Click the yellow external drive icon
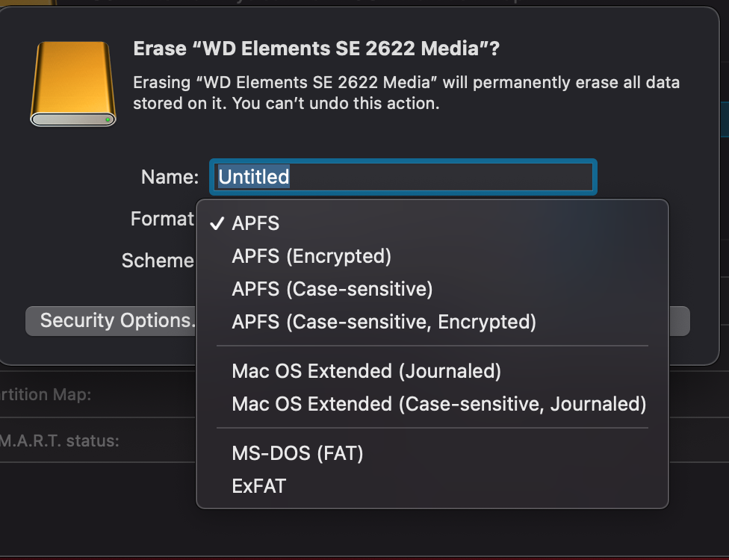The image size is (729, 560). coord(73,84)
